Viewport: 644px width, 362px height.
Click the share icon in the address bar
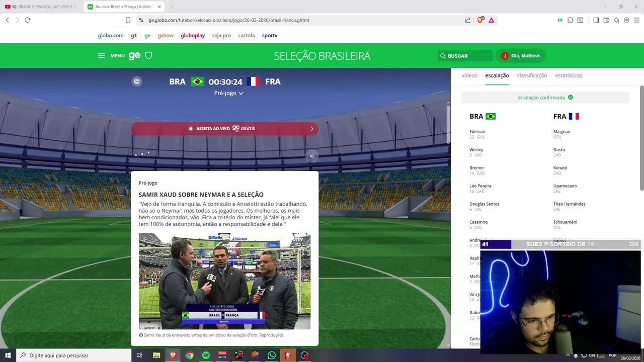coord(468,20)
